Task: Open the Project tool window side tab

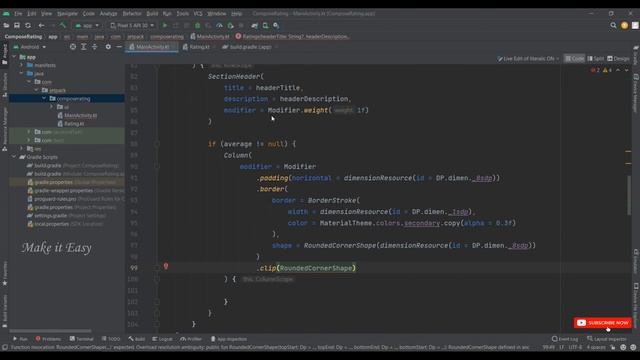Action: (x=4, y=54)
